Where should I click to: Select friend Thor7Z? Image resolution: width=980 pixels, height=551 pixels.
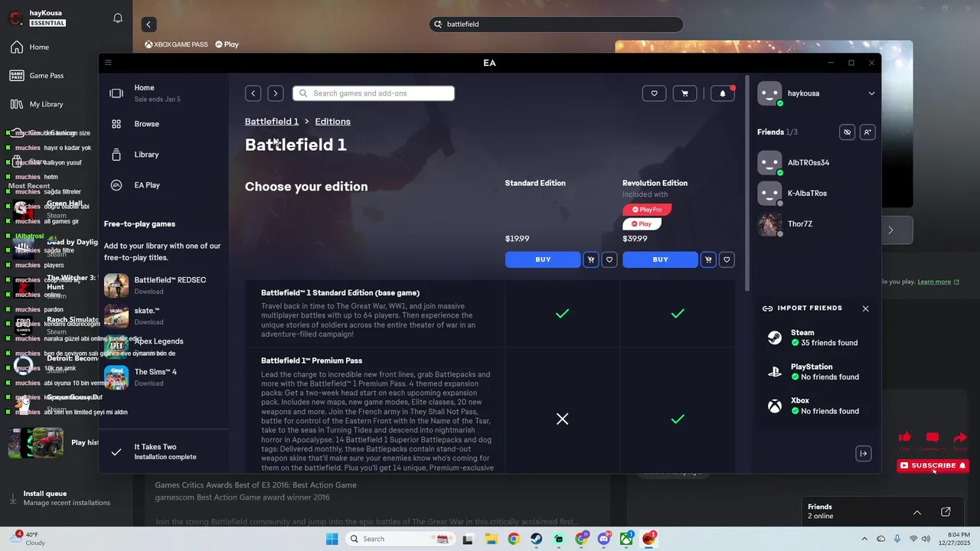(817, 224)
